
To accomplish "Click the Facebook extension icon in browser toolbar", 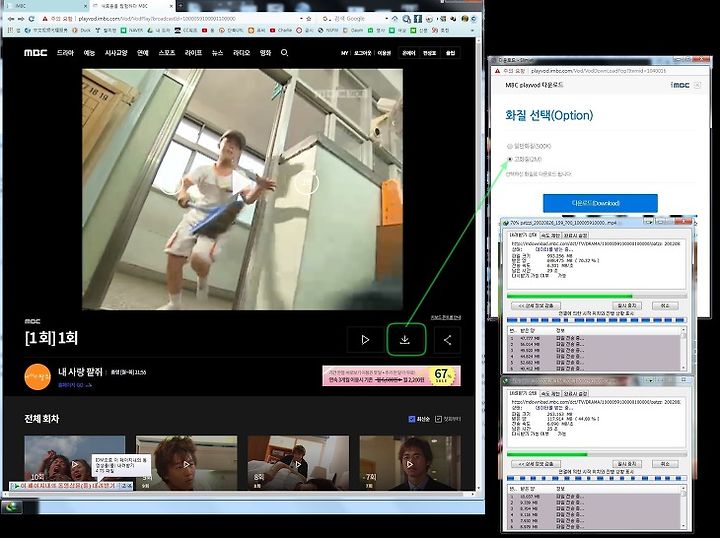I will pos(417,19).
